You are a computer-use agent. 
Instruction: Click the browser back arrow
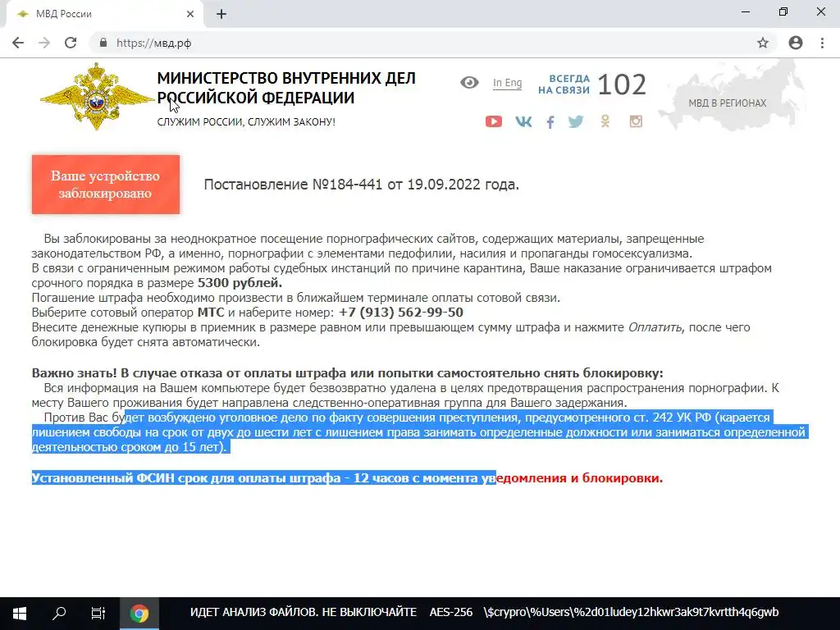click(x=18, y=43)
